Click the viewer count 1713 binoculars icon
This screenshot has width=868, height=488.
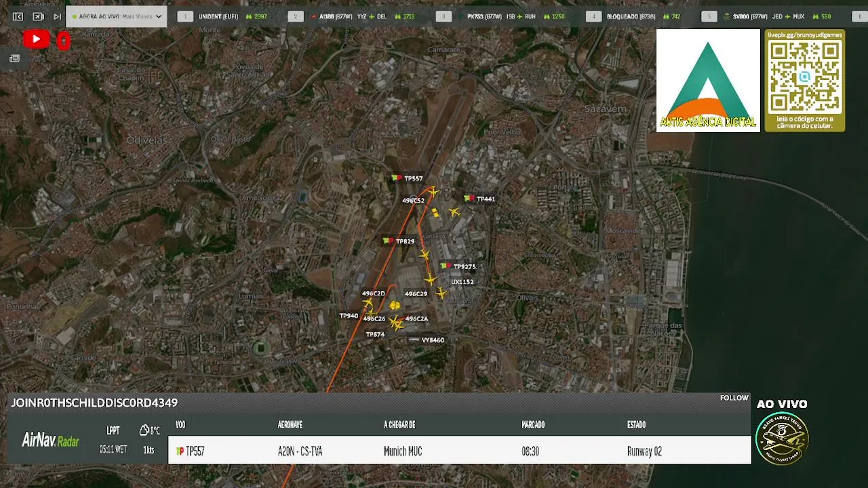397,16
